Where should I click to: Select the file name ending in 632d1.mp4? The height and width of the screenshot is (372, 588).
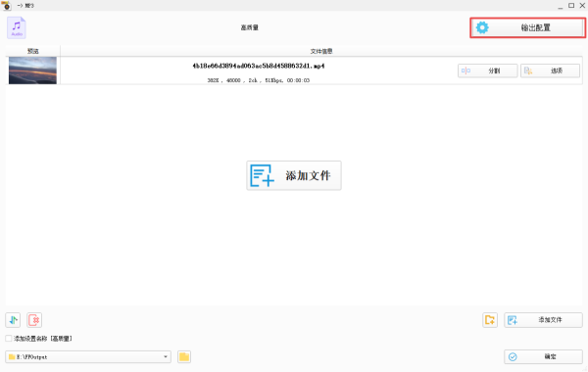259,66
